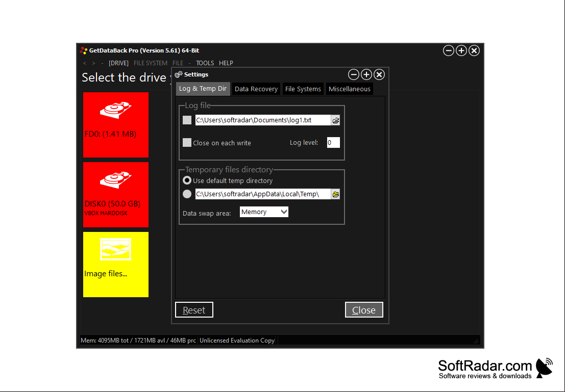Close the Settings dialog with X icon
Viewport: 565px width, 392px height.
[379, 74]
